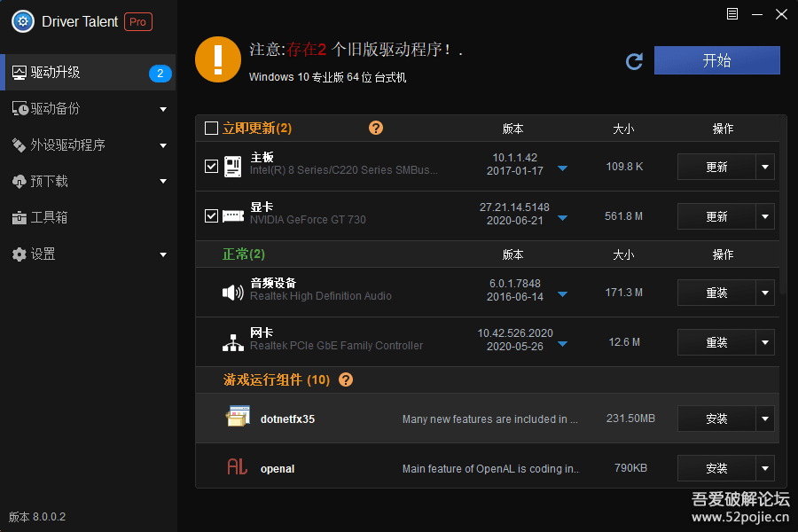Click Intel(R) 8 Series/C220 Series SMBus text

click(343, 170)
